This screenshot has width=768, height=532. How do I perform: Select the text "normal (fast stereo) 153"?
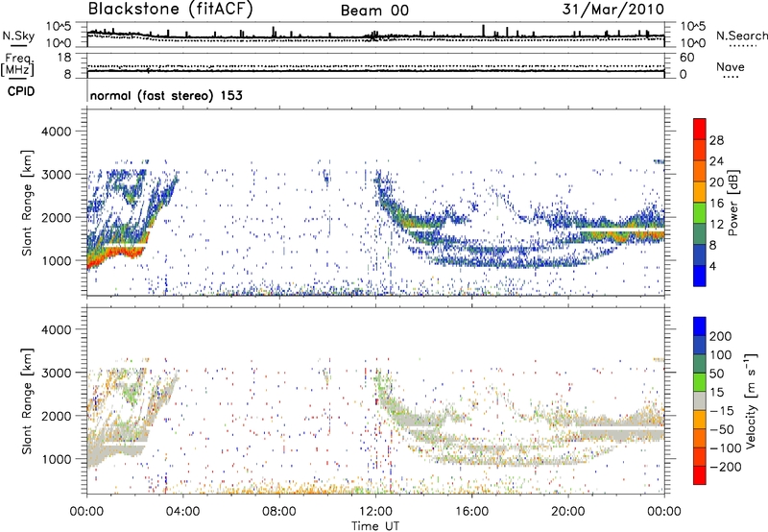(166, 95)
